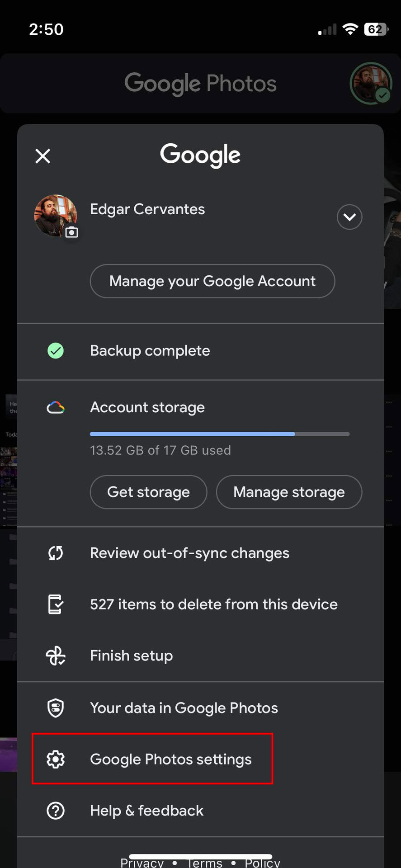This screenshot has width=401, height=868.
Task: Tap the Account storage cloud icon
Action: click(x=56, y=408)
